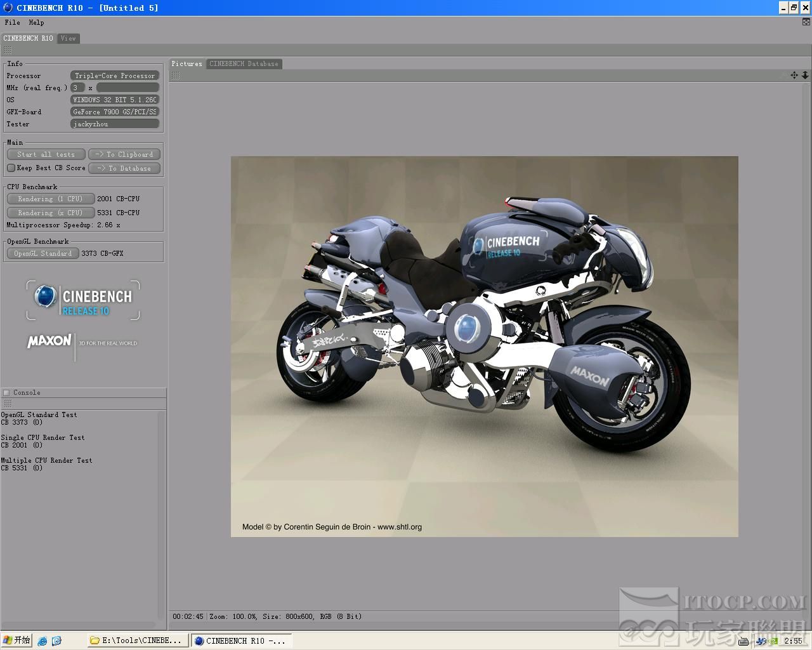Click the 2001 CB-CPU single score

(119, 199)
